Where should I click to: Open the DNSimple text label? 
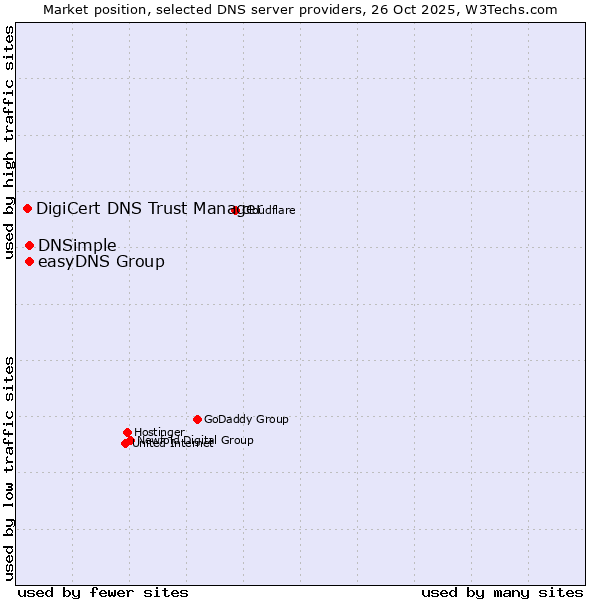(77, 245)
